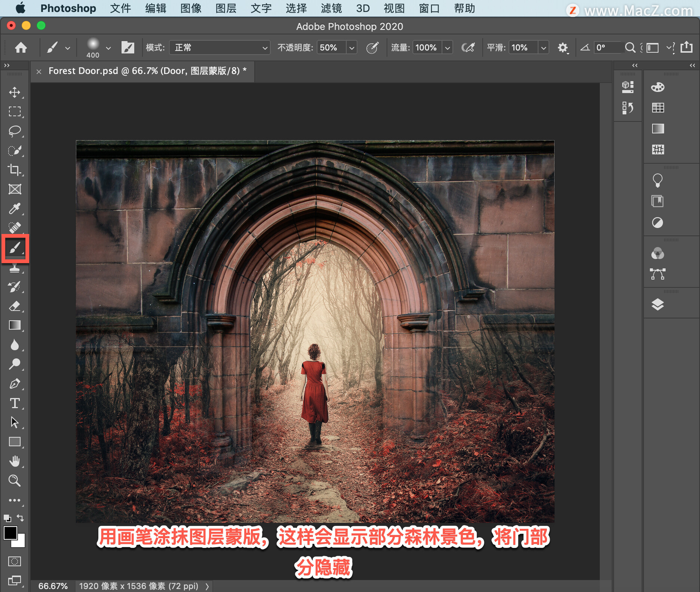Open the Adjustments panel icon
This screenshot has height=592, width=700.
point(658,223)
